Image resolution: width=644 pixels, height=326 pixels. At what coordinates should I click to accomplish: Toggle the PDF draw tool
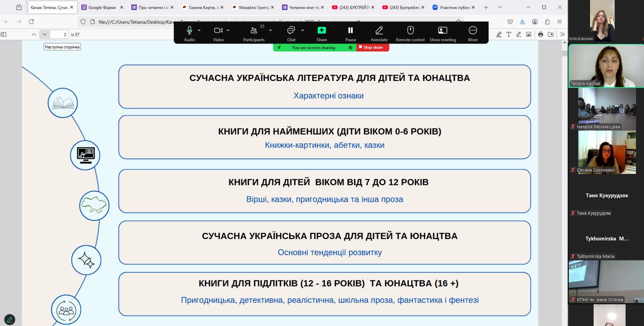point(519,34)
